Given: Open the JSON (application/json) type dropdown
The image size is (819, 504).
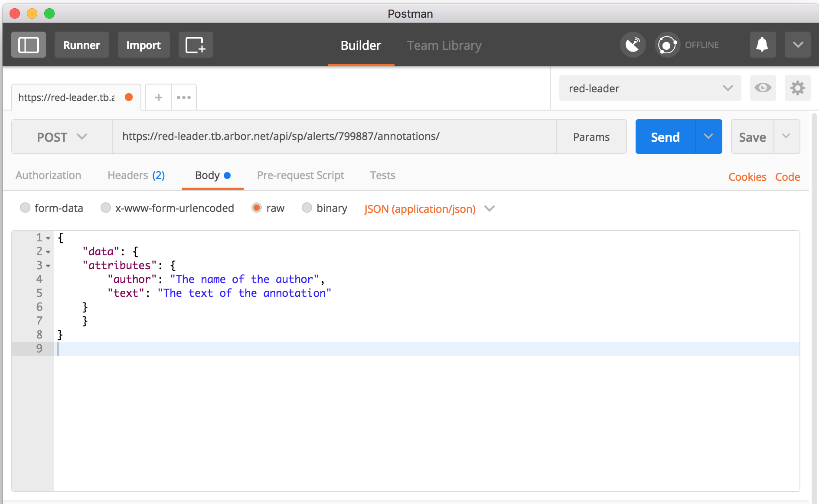Looking at the screenshot, I should click(x=429, y=209).
